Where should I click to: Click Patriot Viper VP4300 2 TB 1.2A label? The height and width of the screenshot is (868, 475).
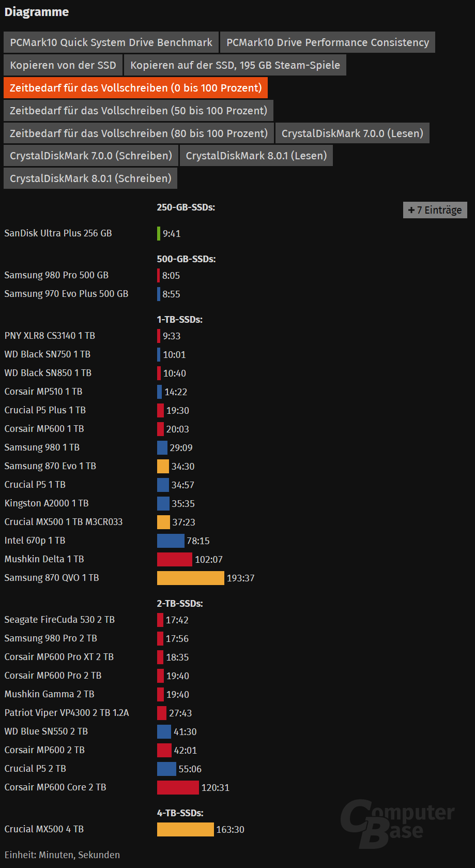67,713
